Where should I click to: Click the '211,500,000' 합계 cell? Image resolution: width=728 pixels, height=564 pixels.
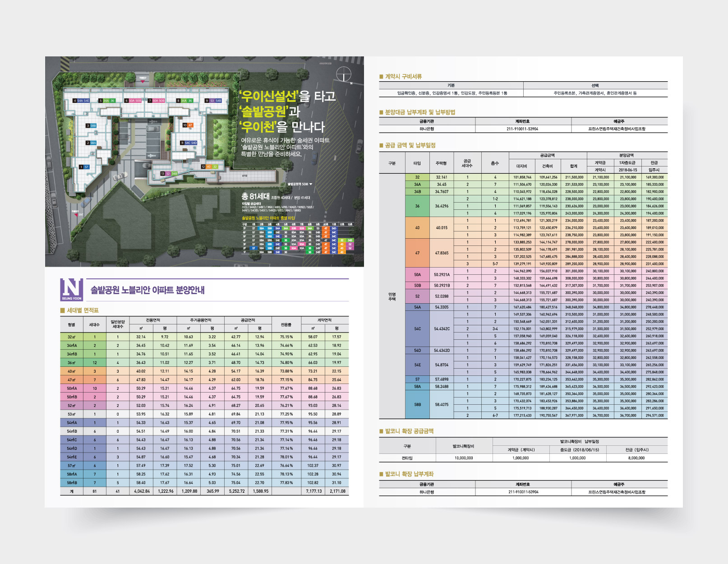pyautogui.click(x=574, y=177)
